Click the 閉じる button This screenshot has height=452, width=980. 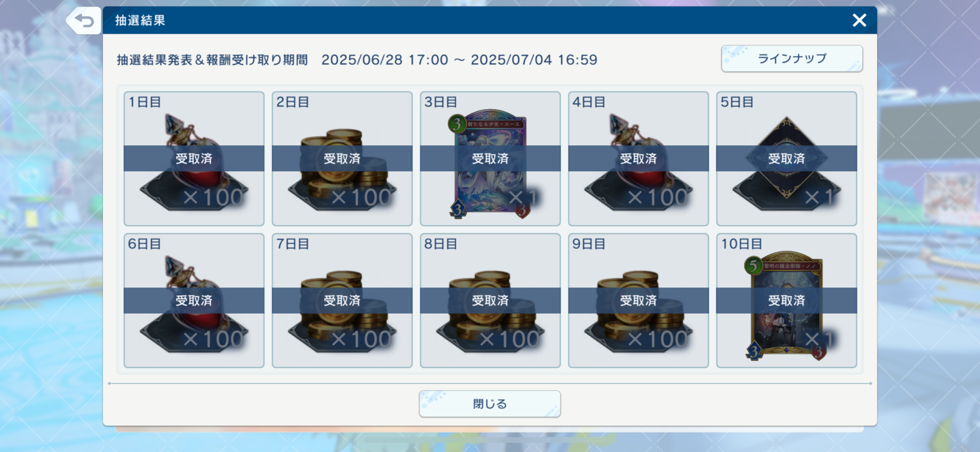click(490, 404)
